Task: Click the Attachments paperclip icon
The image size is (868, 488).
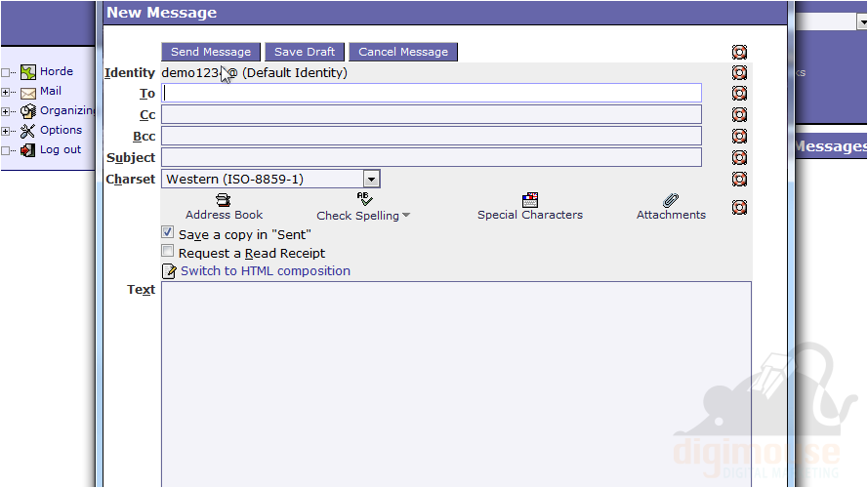Action: tap(671, 200)
